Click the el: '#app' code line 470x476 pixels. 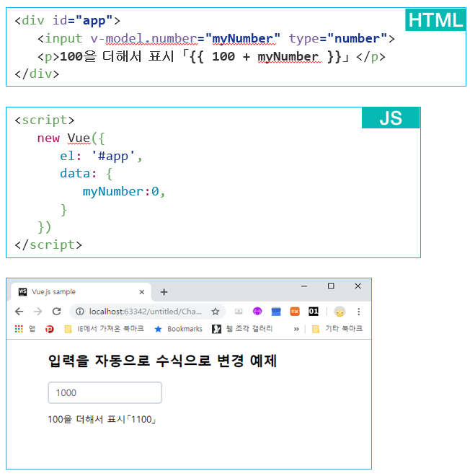pos(101,156)
